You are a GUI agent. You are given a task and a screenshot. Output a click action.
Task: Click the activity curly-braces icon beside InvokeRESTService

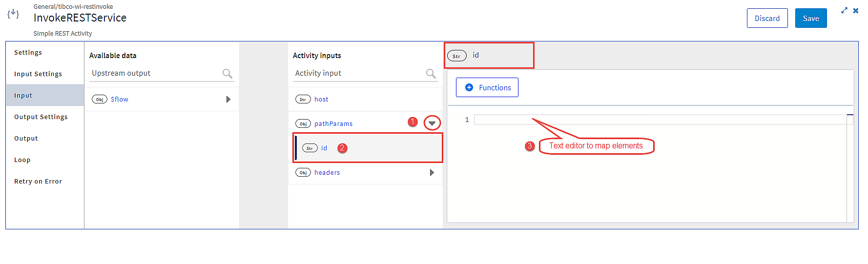pos(13,14)
